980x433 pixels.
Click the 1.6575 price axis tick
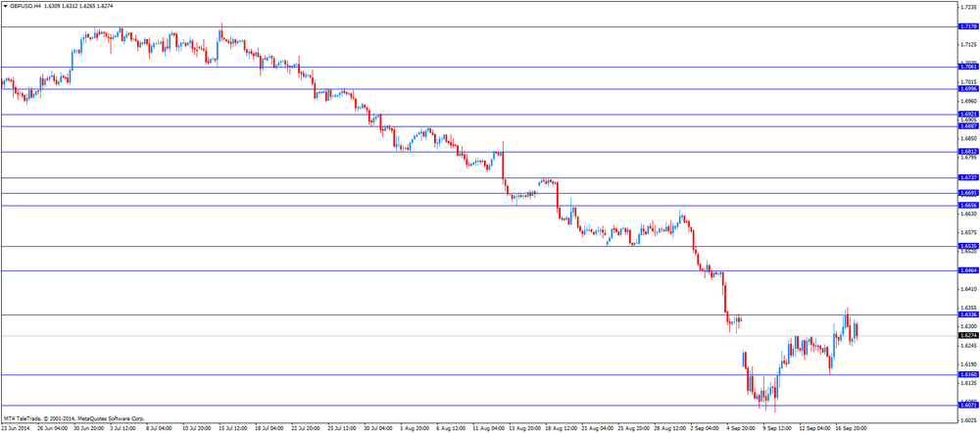point(968,232)
